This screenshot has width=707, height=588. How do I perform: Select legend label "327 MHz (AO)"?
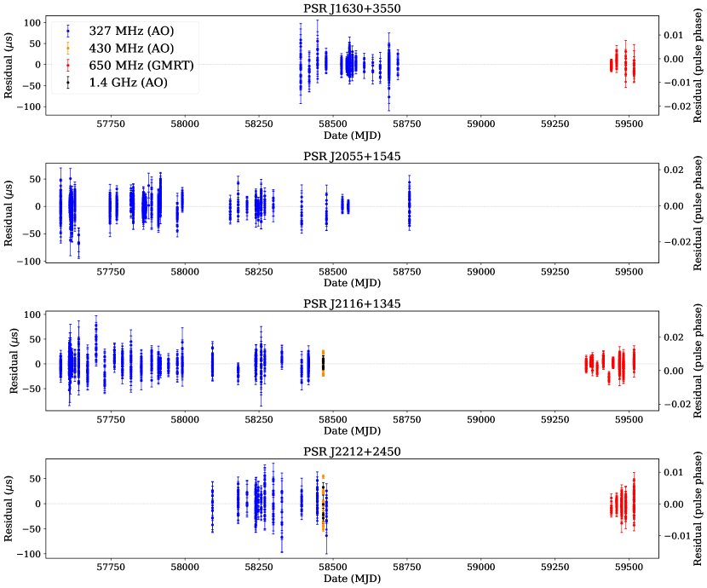pos(131,32)
